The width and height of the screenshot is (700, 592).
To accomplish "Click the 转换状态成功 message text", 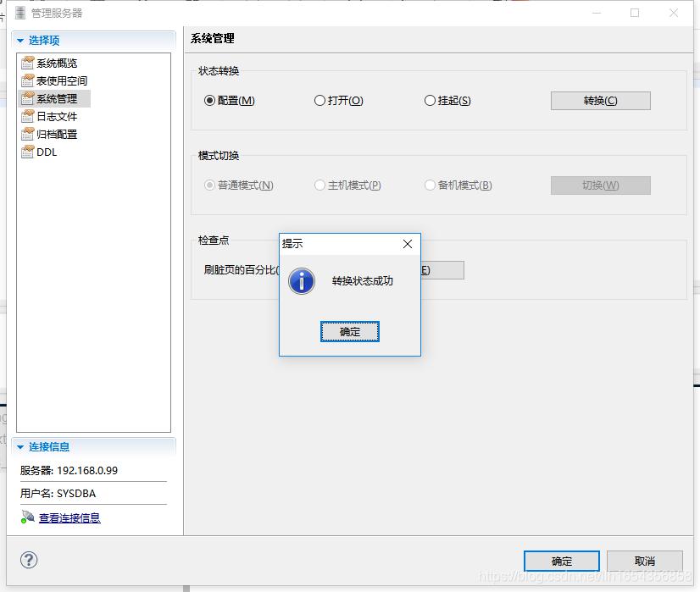I will click(362, 281).
